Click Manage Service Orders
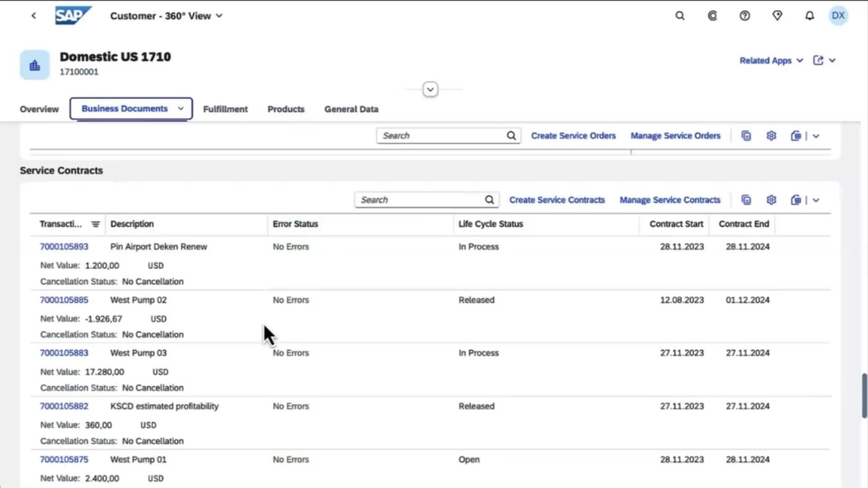The height and width of the screenshot is (488, 868). pyautogui.click(x=676, y=135)
